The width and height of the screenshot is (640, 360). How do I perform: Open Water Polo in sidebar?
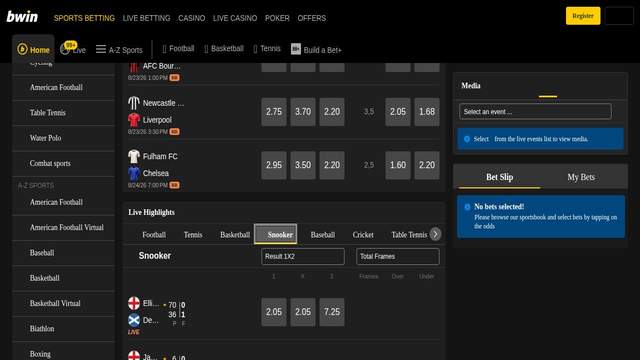point(64,138)
